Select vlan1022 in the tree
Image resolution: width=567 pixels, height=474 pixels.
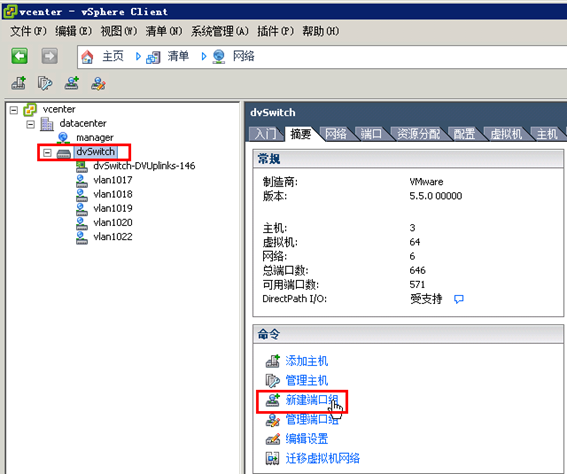tap(113, 237)
